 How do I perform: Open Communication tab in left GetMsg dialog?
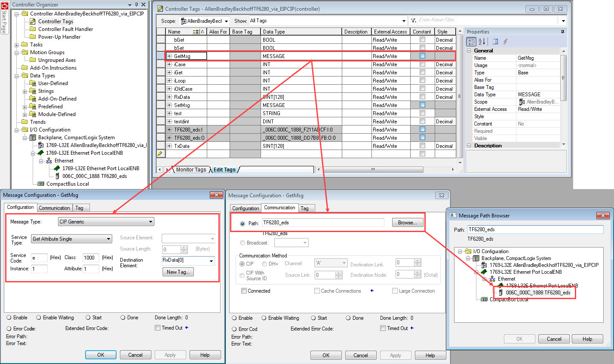(54, 208)
